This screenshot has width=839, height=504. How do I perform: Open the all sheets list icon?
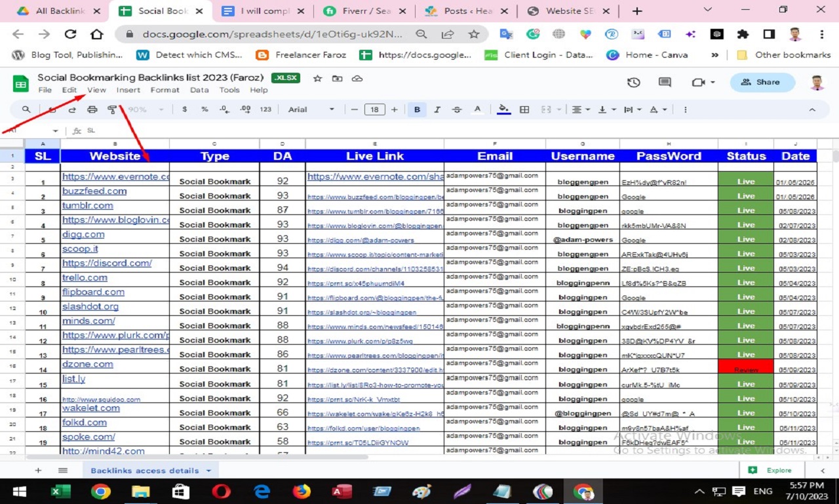click(x=63, y=470)
